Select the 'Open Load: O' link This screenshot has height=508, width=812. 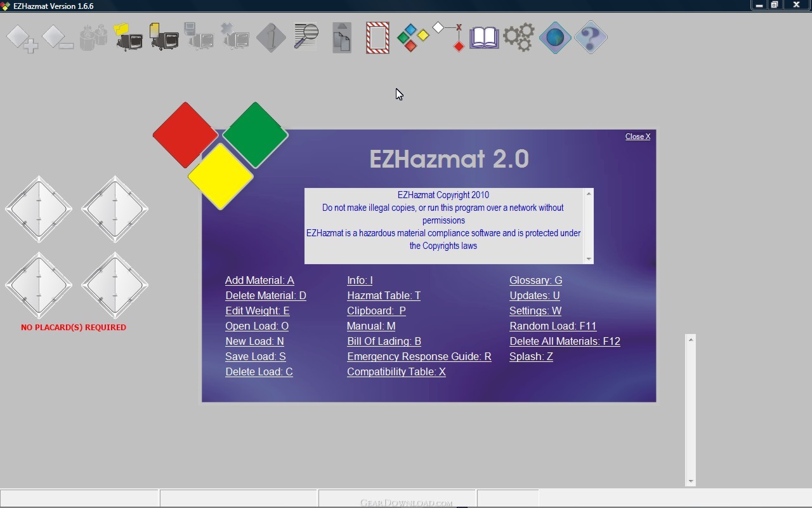[x=257, y=326]
